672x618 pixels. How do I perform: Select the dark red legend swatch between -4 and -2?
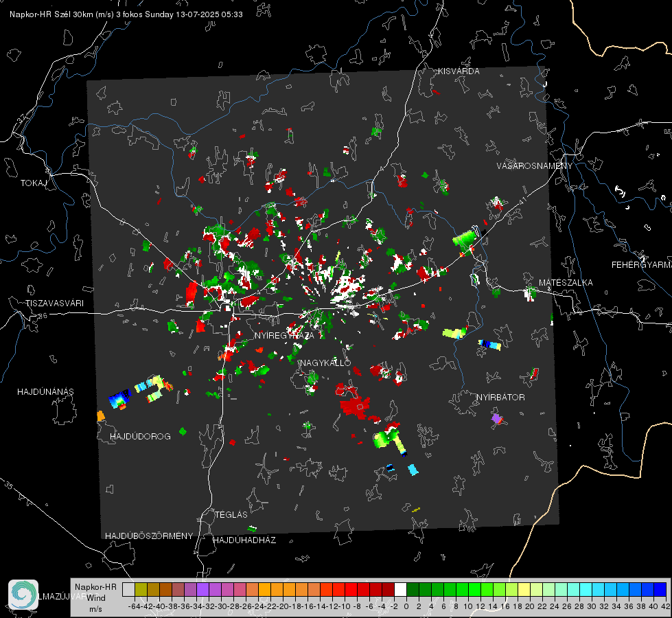[x=388, y=589]
